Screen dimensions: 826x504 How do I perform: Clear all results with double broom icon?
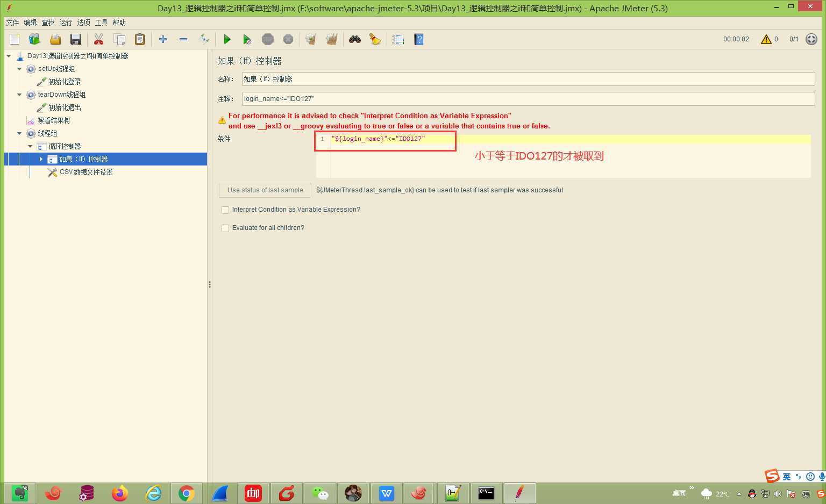(x=331, y=39)
